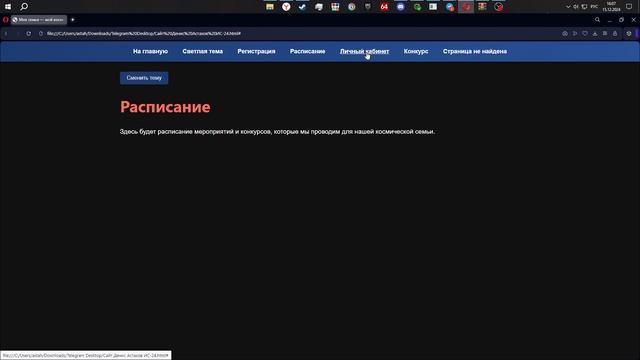Open the volume control in tray
Image resolution: width=640 pixels, height=360 pixels.
576,7
